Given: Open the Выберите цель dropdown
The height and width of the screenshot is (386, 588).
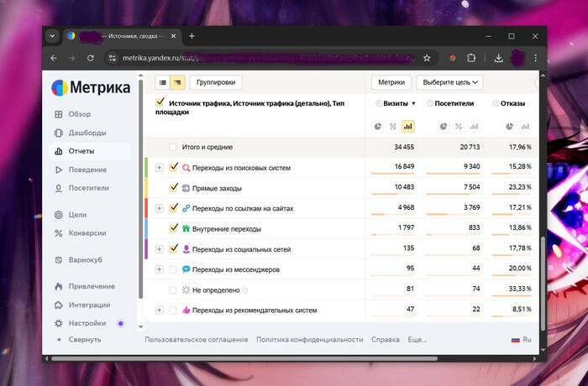Looking at the screenshot, I should [x=449, y=82].
